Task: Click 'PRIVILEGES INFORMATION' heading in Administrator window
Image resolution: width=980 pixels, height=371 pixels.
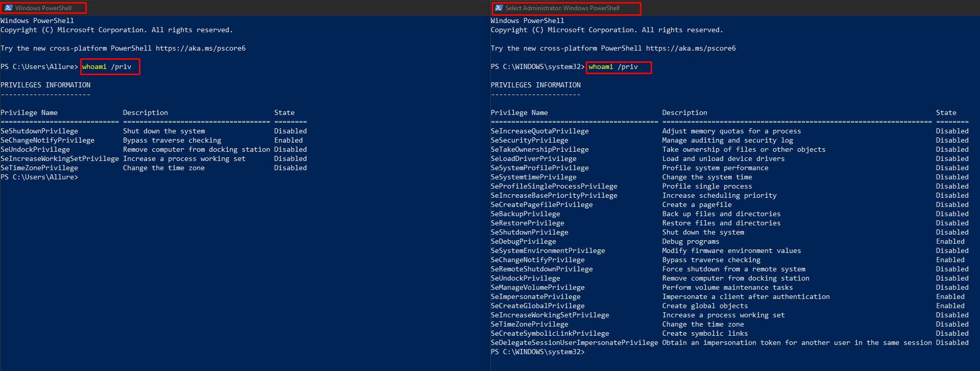Action: [x=536, y=85]
